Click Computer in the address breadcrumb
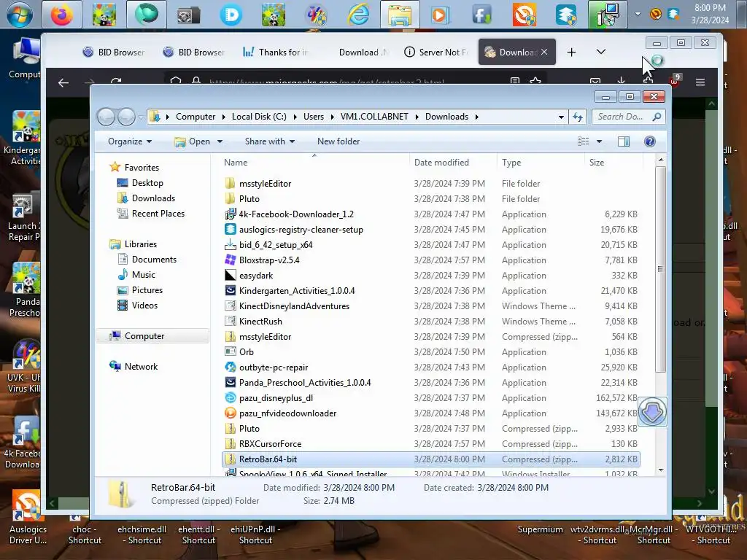This screenshot has height=560, width=747. 196,117
